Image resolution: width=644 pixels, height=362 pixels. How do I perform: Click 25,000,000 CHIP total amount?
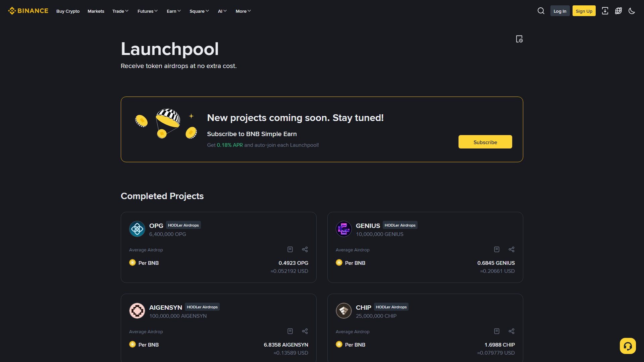pos(376,316)
